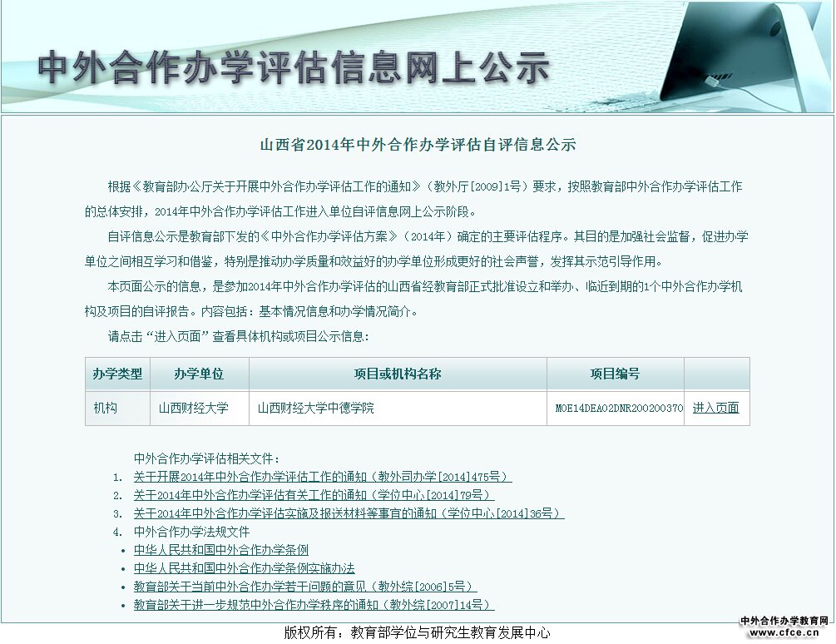Open notice 学位中心[2014]36号 link
The width and height of the screenshot is (836, 644).
tap(349, 513)
